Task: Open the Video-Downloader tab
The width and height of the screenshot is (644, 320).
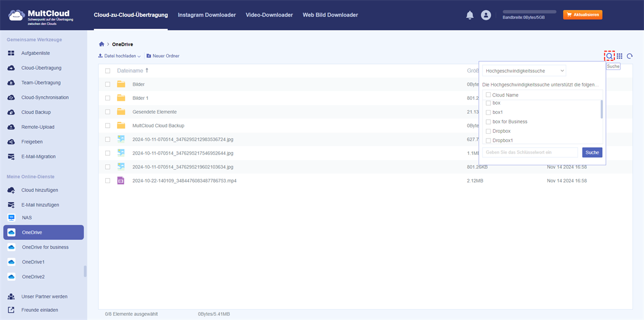Action: [269, 15]
